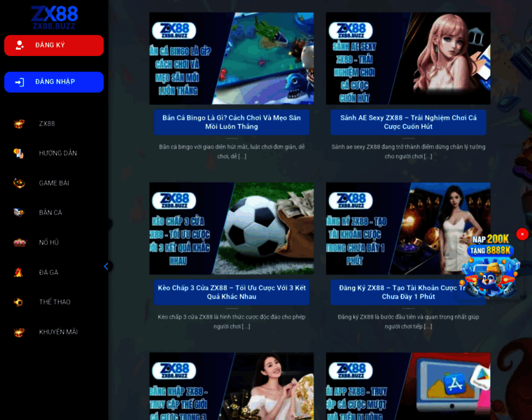This screenshot has width=532, height=420.
Task: Open the HƯỚNG DẪN menu item
Action: coord(58,153)
